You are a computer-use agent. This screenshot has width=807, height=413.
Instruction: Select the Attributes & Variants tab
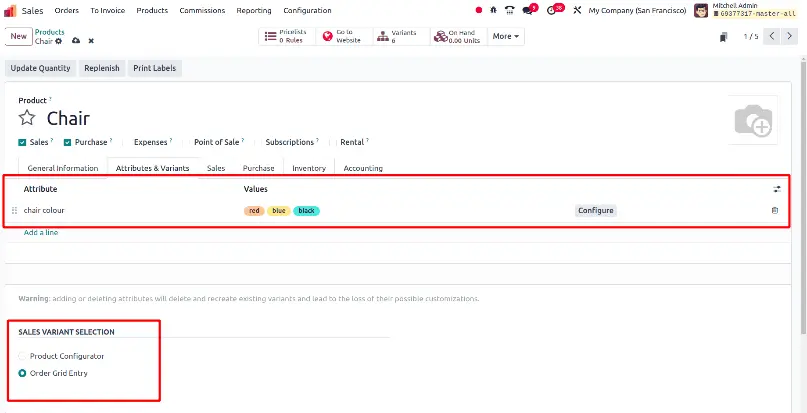coord(153,168)
